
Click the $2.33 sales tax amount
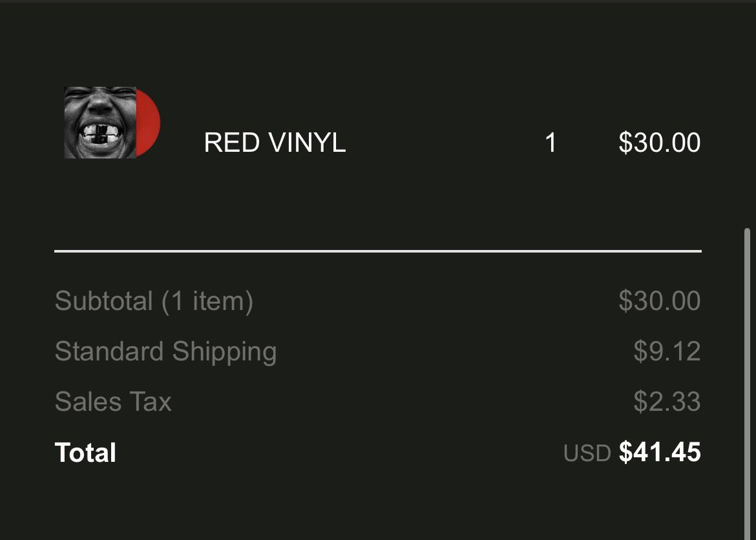pos(667,400)
